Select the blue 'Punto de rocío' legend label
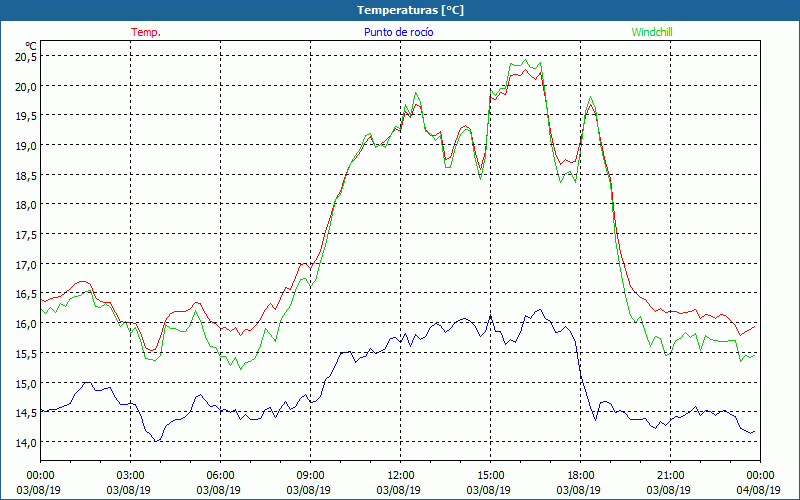The width and height of the screenshot is (800, 500). [399, 32]
